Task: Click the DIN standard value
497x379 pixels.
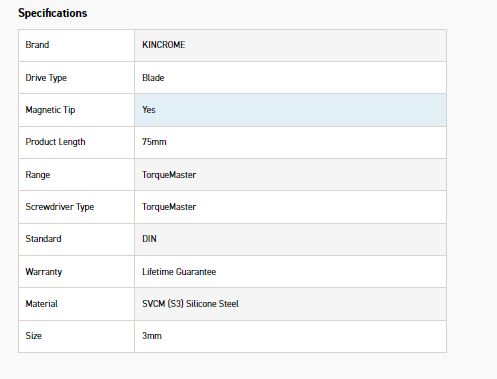Action: click(149, 239)
